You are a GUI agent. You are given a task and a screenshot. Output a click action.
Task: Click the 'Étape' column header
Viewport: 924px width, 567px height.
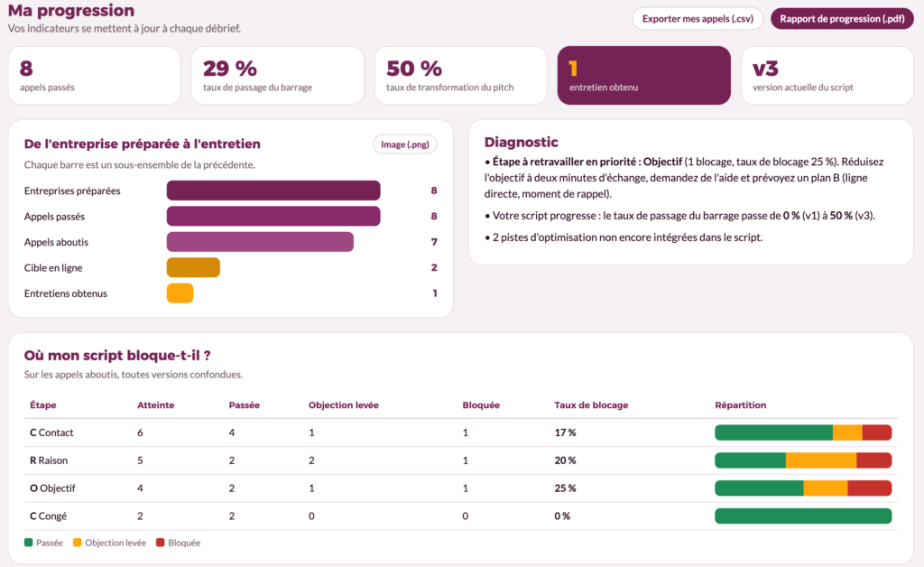[x=43, y=404]
